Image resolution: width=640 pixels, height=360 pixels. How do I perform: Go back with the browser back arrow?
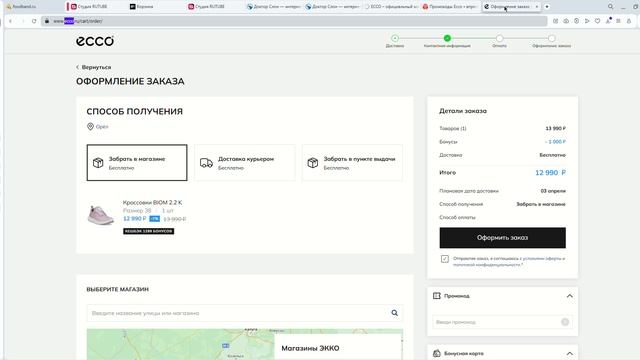coord(11,21)
